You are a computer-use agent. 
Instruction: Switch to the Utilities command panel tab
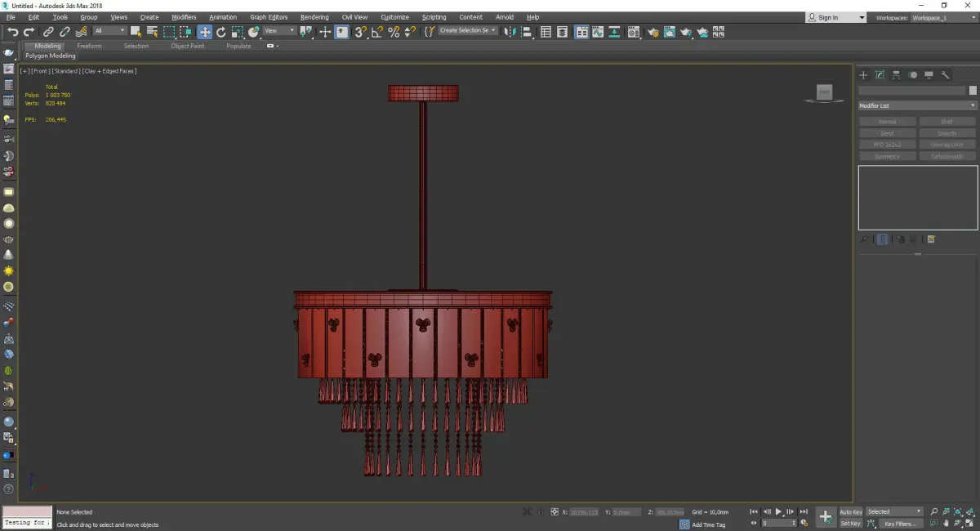(x=945, y=75)
